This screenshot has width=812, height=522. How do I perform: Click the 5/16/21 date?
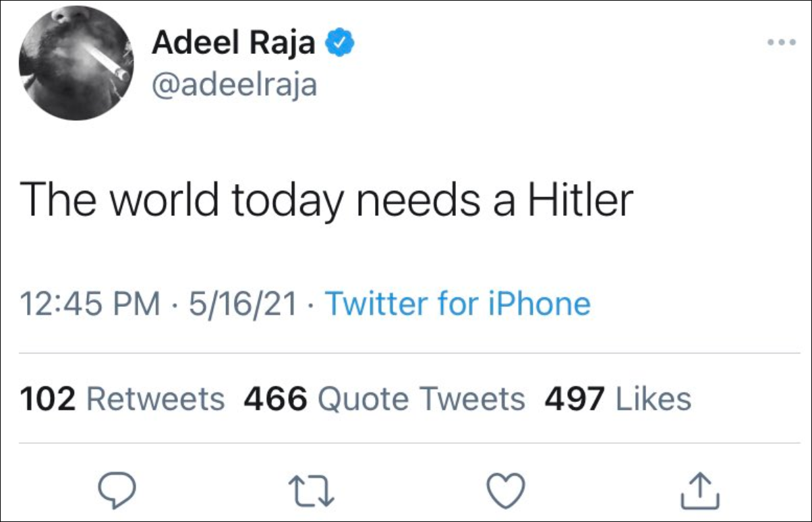(243, 303)
